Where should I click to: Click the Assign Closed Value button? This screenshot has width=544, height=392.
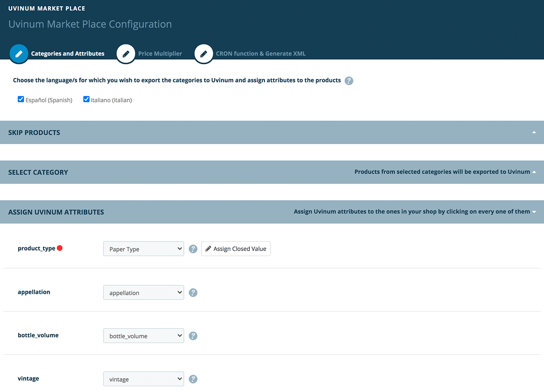click(x=236, y=249)
